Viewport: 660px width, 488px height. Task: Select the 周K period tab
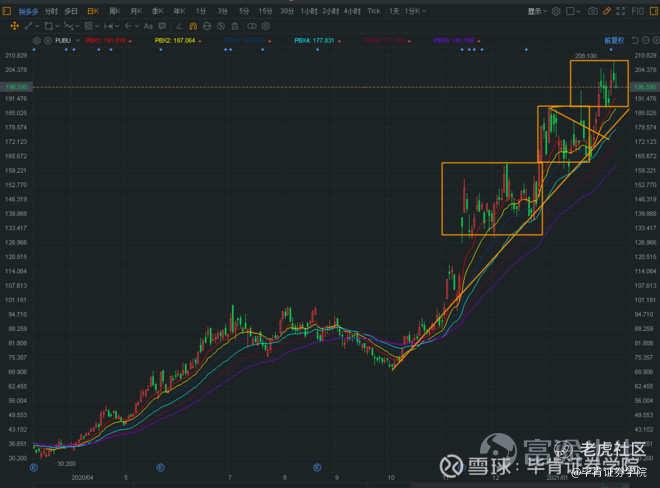coord(114,11)
